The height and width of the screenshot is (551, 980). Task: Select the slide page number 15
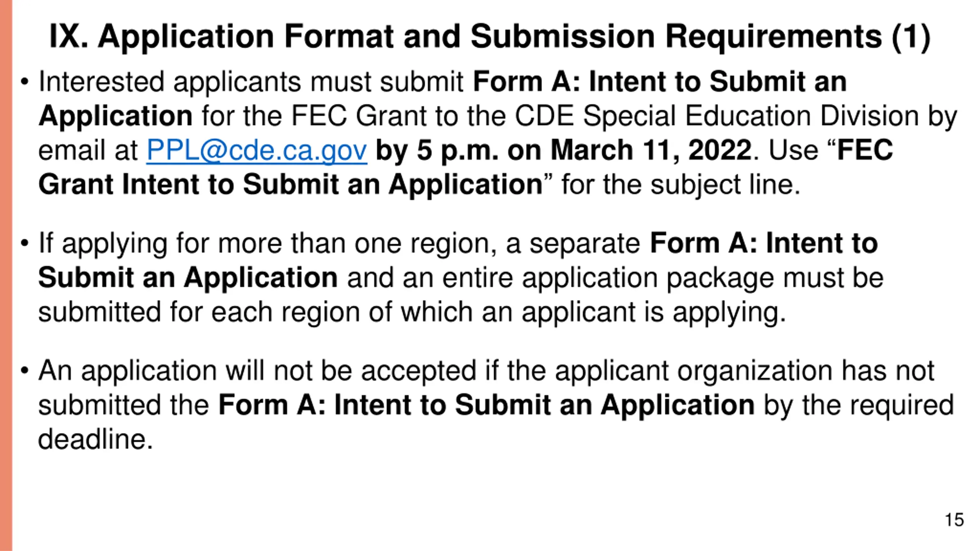pyautogui.click(x=954, y=520)
